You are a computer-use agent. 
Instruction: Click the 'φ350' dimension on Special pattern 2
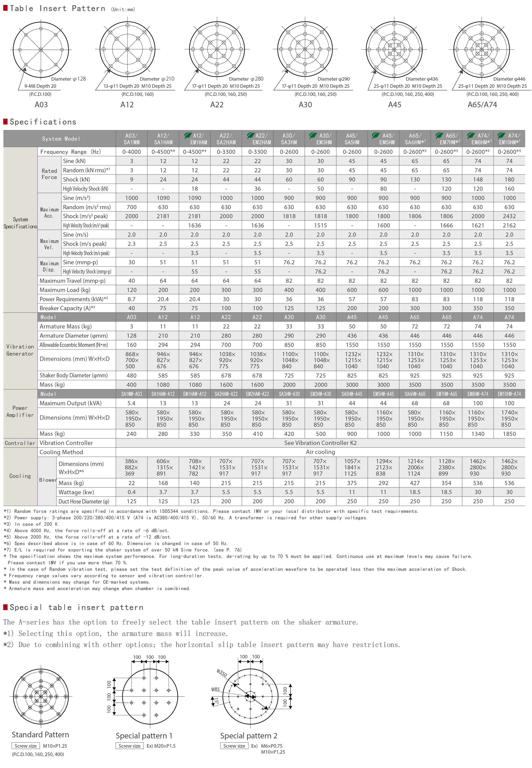click(222, 673)
